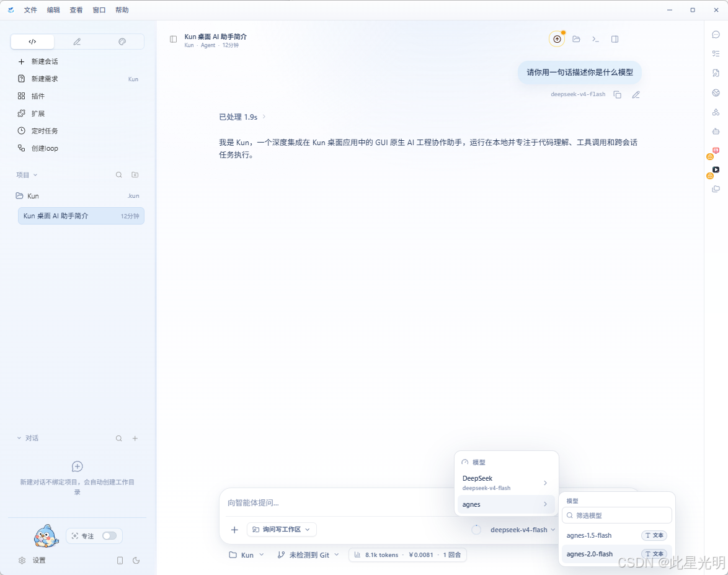Select the Kun project folder
This screenshot has height=575, width=728.
click(x=78, y=196)
